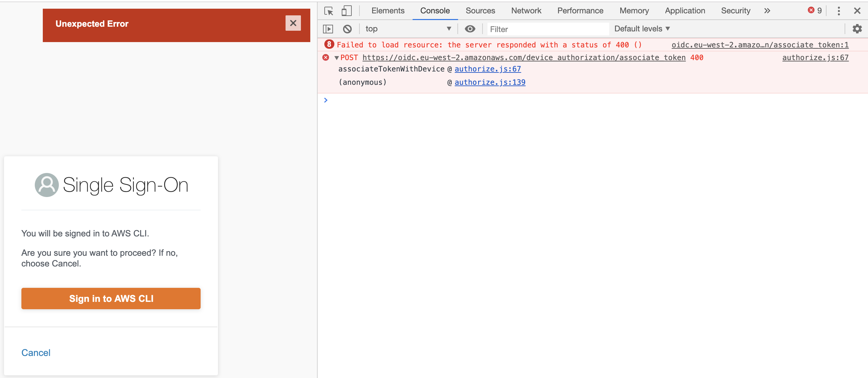This screenshot has height=378, width=868.
Task: Open console settings gear icon
Action: click(x=857, y=29)
